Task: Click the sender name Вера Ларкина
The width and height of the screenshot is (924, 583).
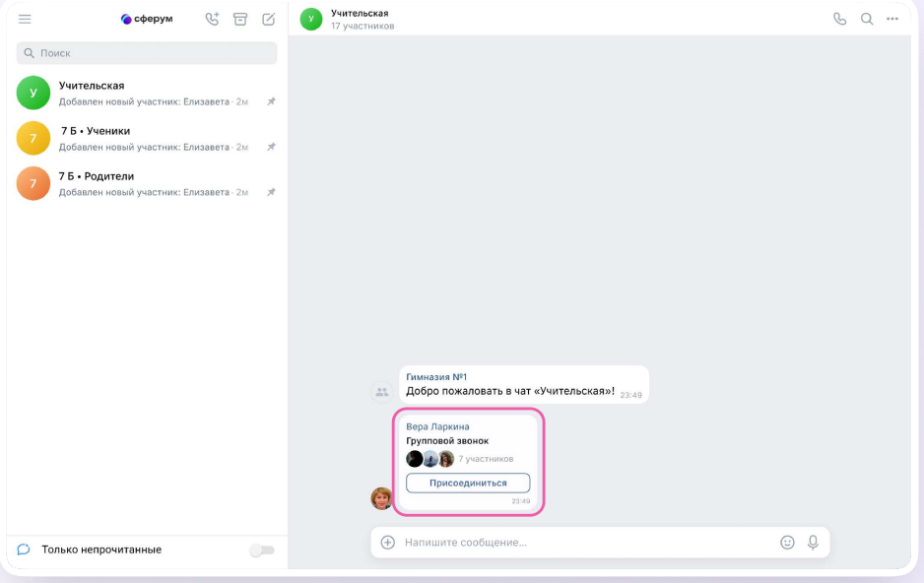Action: point(437,426)
